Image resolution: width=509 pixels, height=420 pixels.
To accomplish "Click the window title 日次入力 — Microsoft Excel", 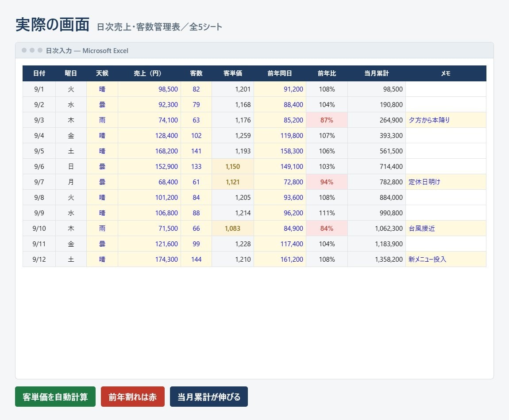I will tap(87, 50).
